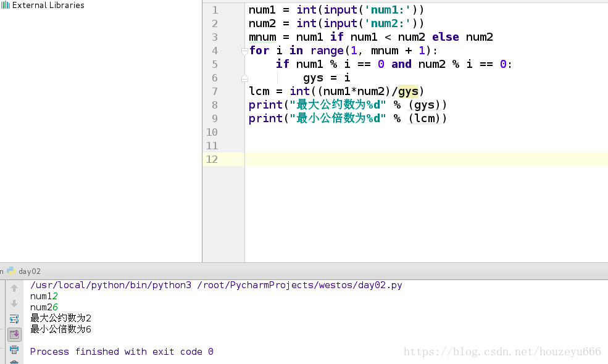Click 'lcm' at the start of line 7
The image size is (608, 364).
tap(259, 91)
